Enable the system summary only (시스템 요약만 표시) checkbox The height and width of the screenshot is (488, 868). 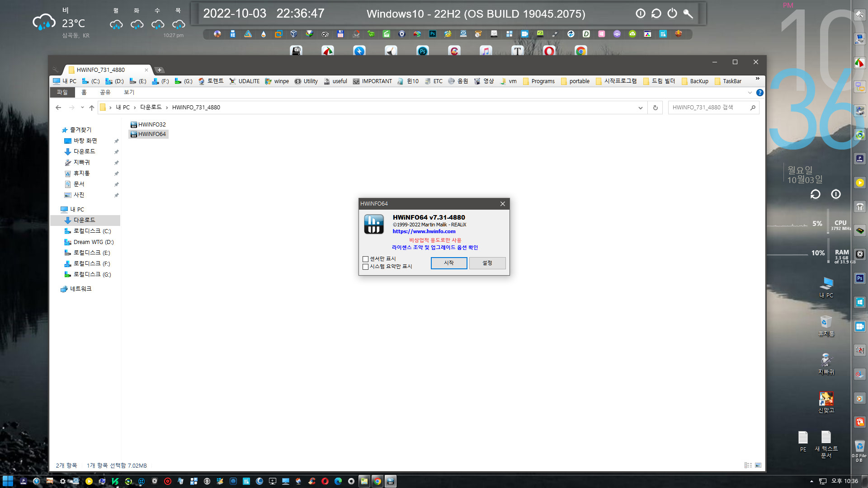(x=365, y=267)
